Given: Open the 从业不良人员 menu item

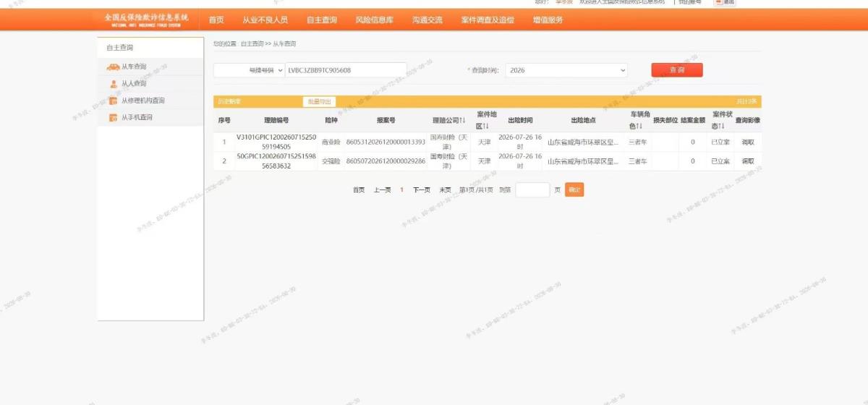Looking at the screenshot, I should click(265, 20).
